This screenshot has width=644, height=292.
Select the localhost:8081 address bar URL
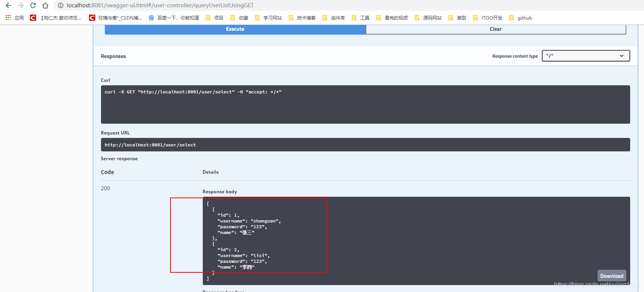(x=160, y=5)
